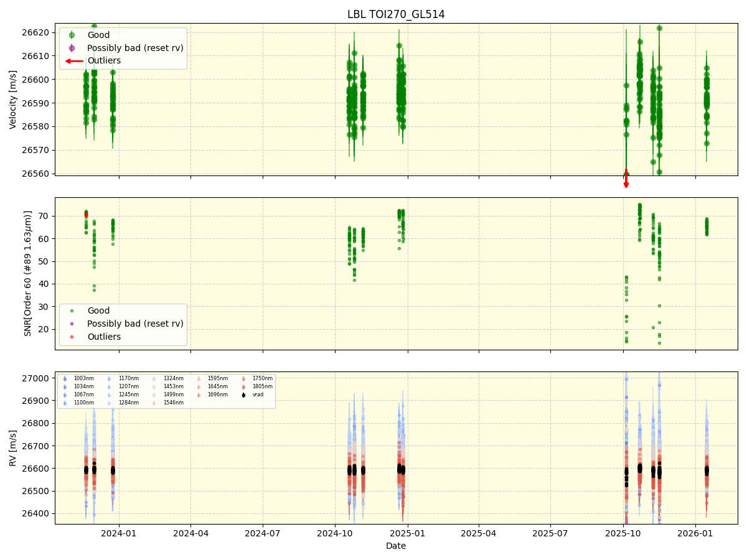Select the 1170nm legend entry
This screenshot has width=747, height=560.
[x=129, y=378]
